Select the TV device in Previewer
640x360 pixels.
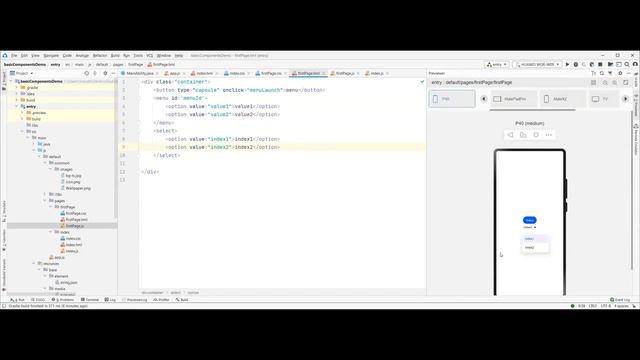pos(604,99)
